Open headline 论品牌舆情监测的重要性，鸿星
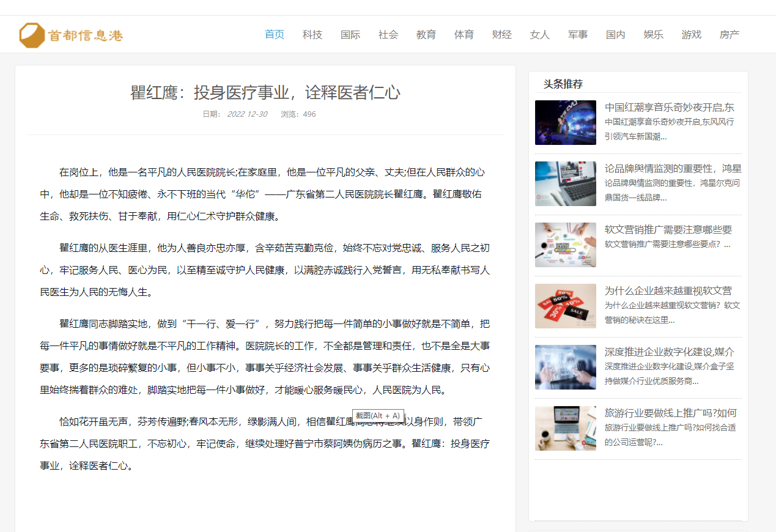 click(x=673, y=169)
